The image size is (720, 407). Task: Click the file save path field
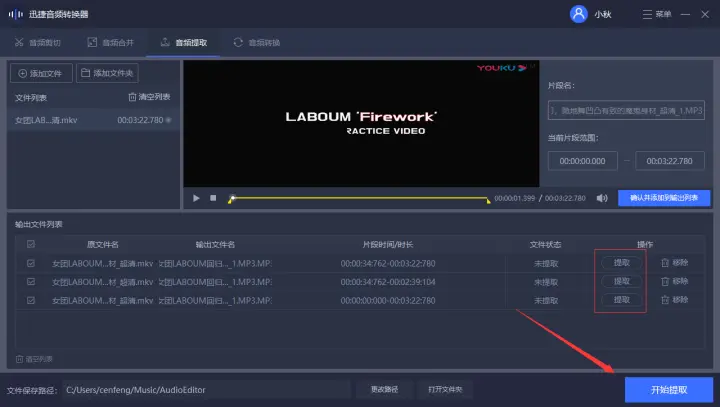(x=206, y=390)
